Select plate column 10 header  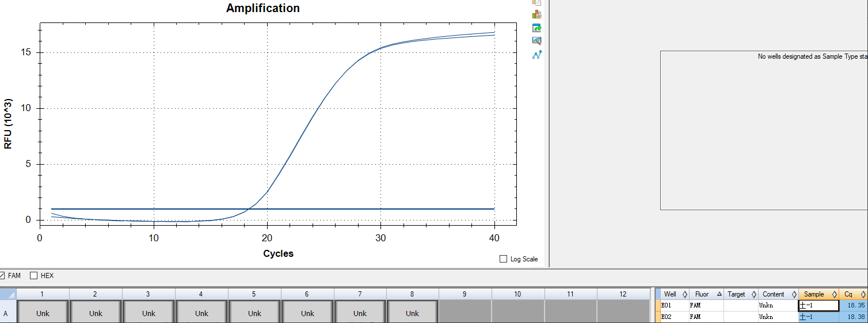(x=518, y=294)
